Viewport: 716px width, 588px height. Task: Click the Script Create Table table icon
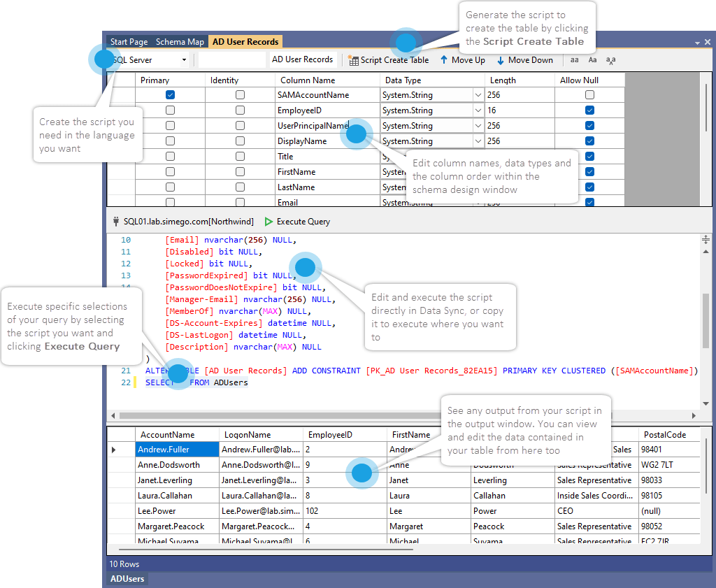353,60
